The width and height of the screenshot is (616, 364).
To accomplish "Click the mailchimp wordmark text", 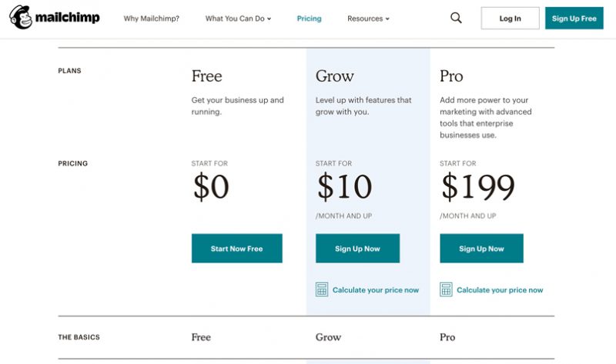I will 67,18.
